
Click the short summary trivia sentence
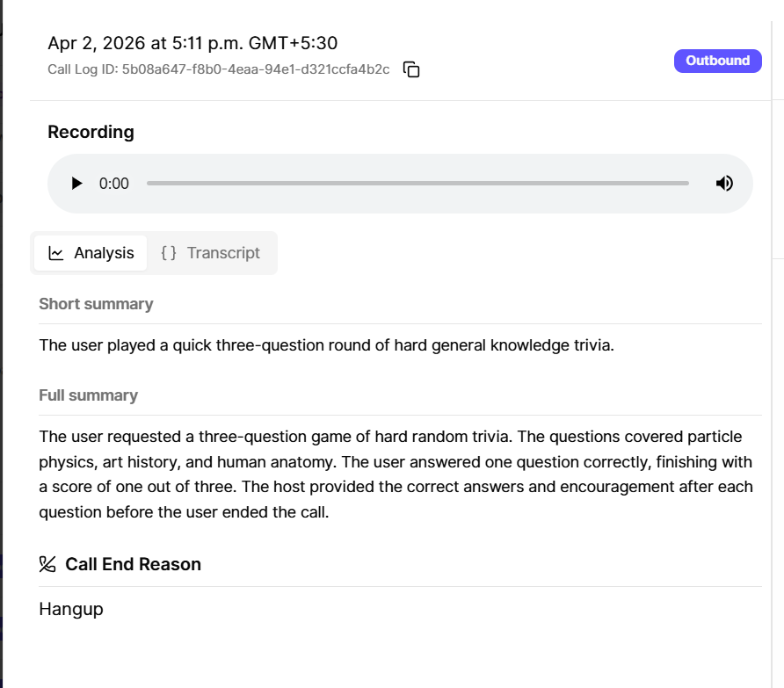click(326, 345)
